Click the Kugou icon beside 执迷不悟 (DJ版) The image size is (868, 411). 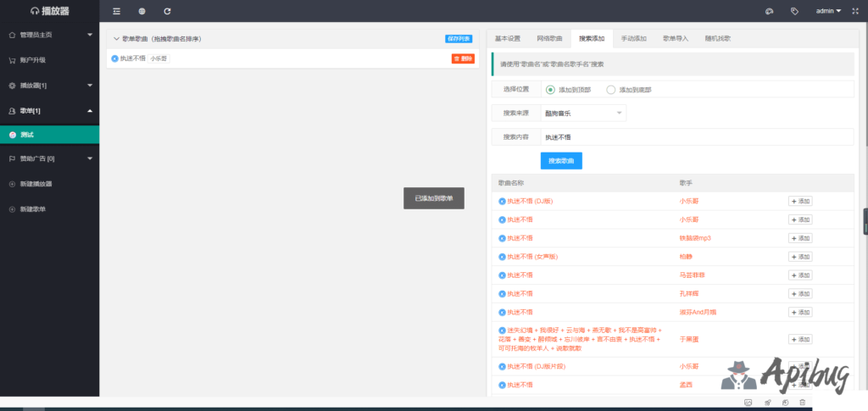click(502, 202)
